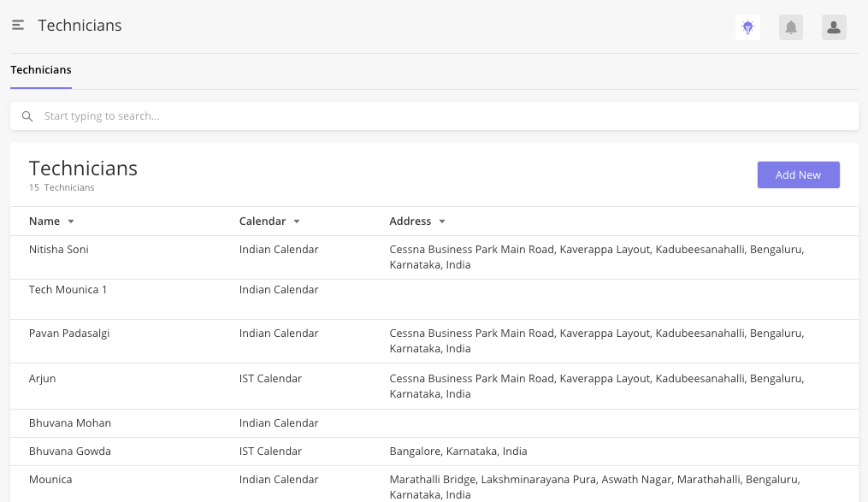Open the lightbulb tips icon
Viewport: 868px width, 502px height.
tap(747, 27)
